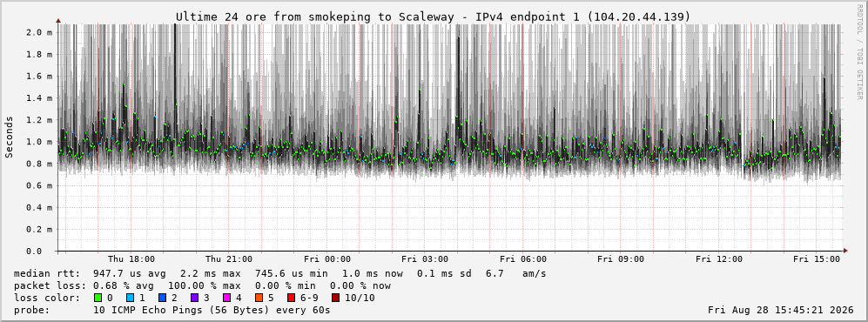
Task: Click the median rtt statistics line
Action: click(x=280, y=273)
